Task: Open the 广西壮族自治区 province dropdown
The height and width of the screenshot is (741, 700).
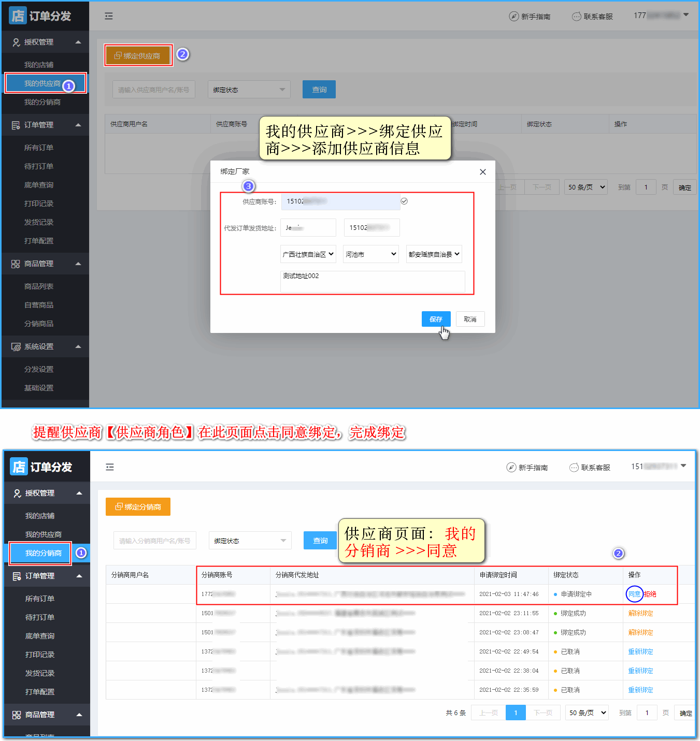Action: click(308, 254)
